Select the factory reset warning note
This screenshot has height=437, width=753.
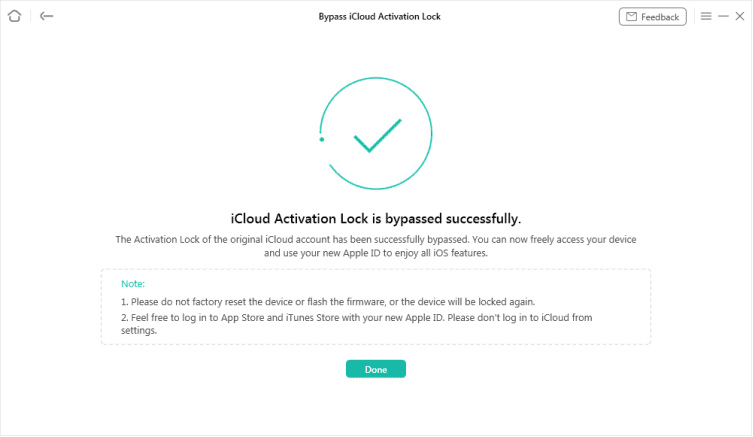[329, 302]
